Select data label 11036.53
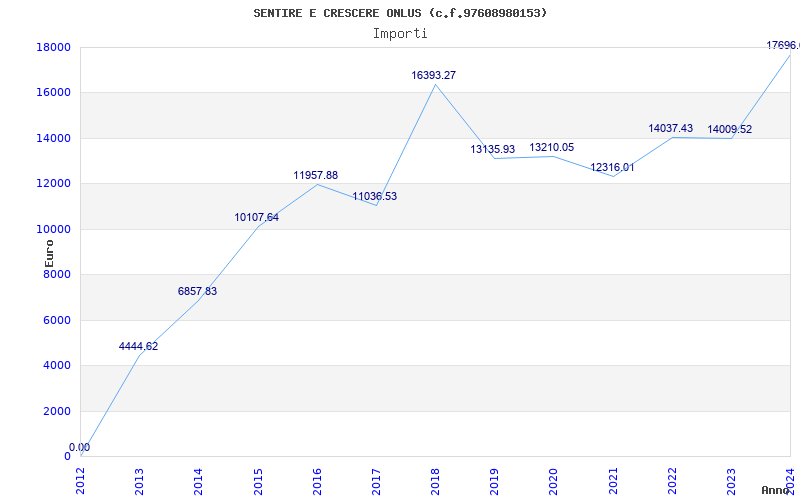Screen dimensions: 800x500 (374, 196)
